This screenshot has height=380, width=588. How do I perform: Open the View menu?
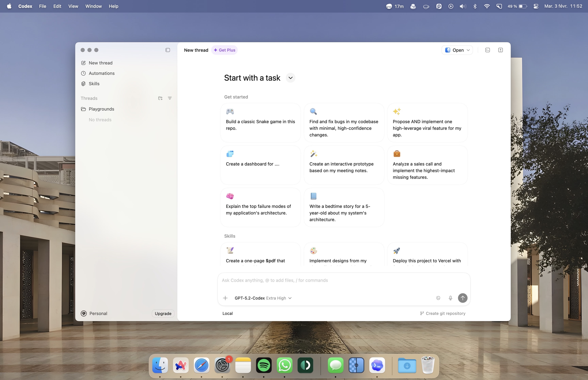point(73,6)
